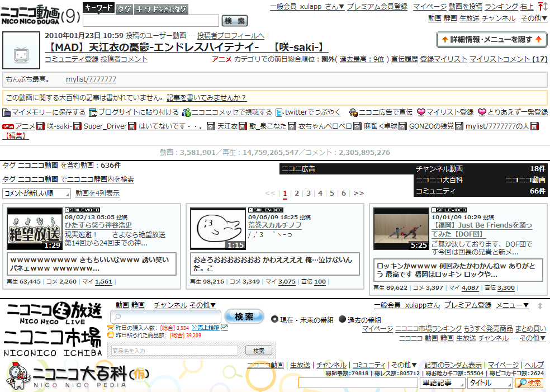Click the 商品名を入力 product search field
This screenshot has height=392, width=550.
click(x=174, y=351)
